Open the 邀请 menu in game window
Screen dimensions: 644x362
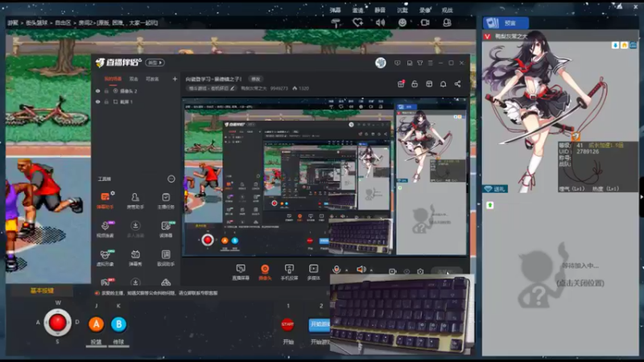(x=357, y=10)
